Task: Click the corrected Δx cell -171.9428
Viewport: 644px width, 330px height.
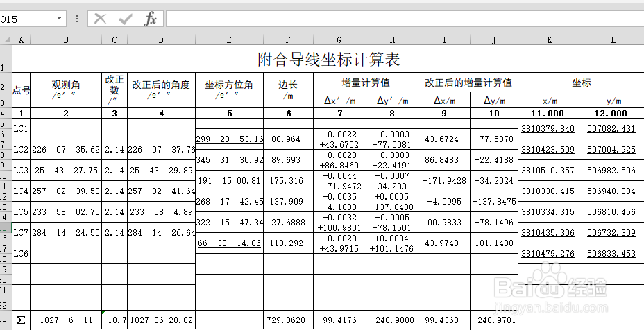Action: tap(444, 180)
